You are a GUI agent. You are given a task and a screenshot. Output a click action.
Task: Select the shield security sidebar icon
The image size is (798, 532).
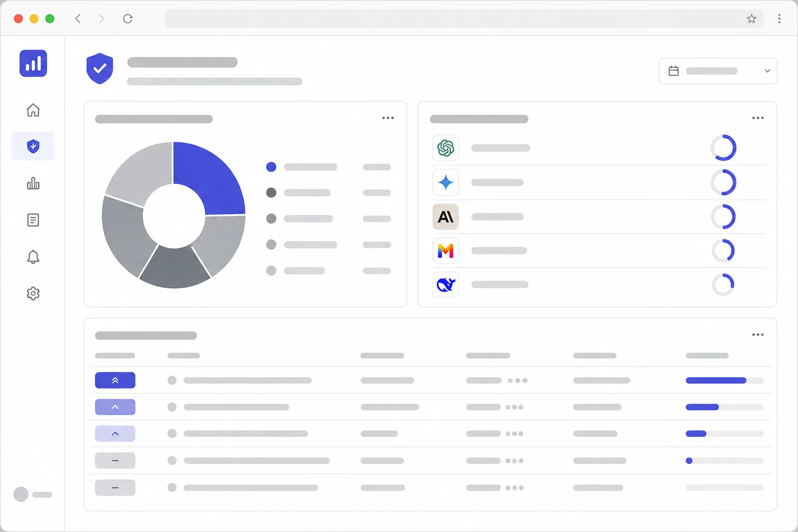coord(33,147)
